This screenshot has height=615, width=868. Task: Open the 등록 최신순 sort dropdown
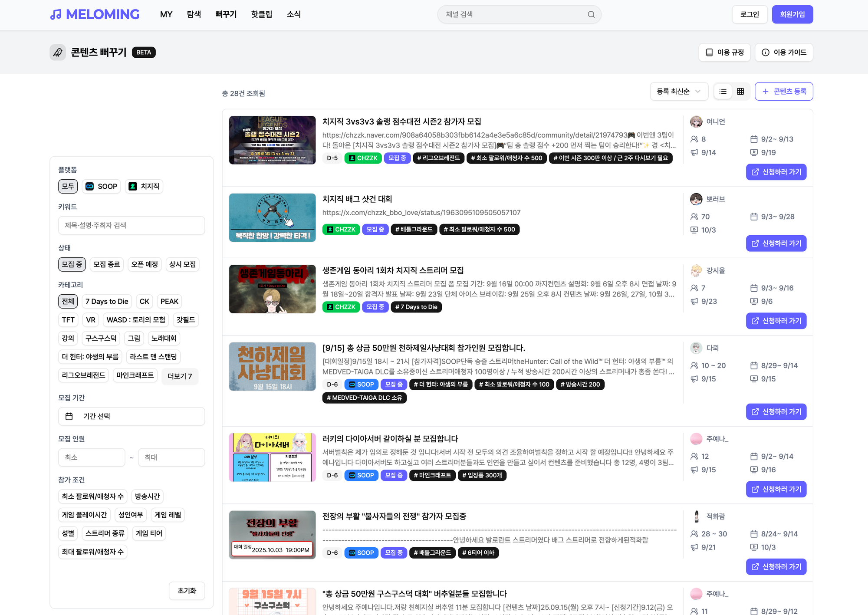point(678,92)
